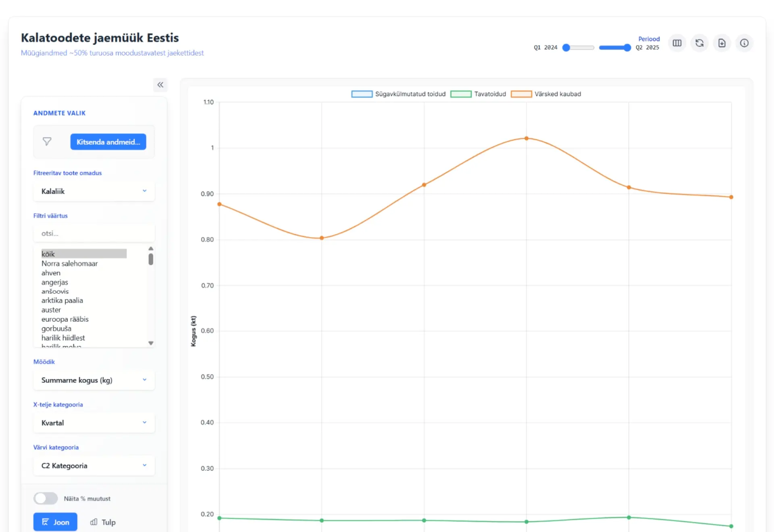Select the Joon line chart button

click(55, 522)
